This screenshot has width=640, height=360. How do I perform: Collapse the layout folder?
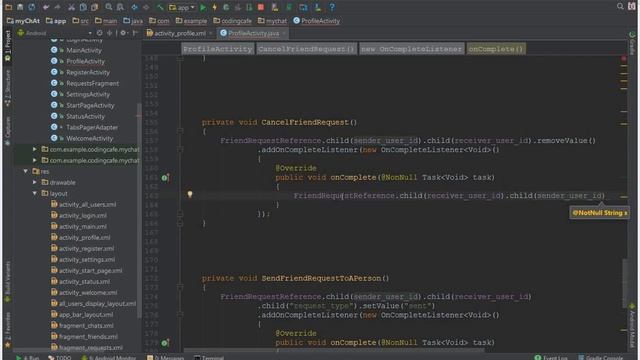[35, 193]
